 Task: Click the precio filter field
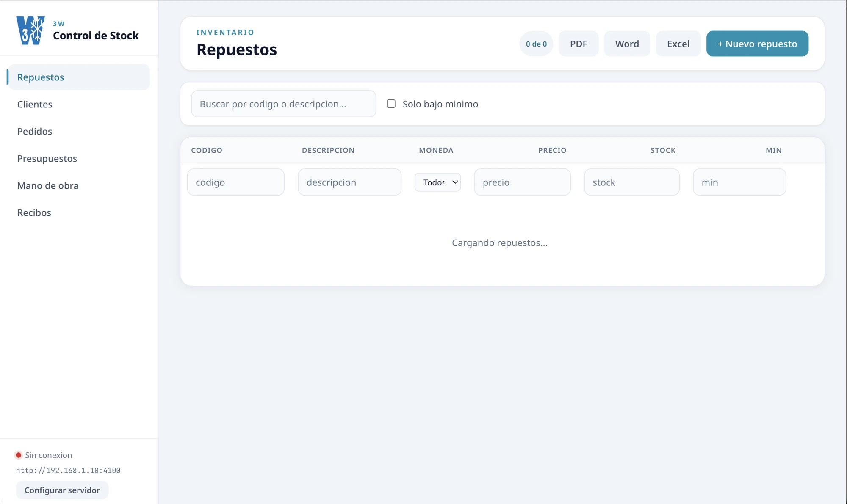(522, 182)
